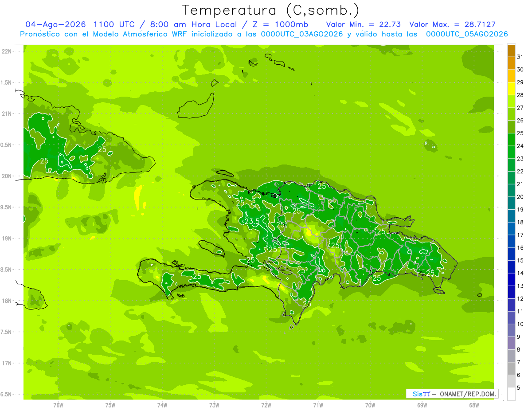Click the lime colorbar swatch between 27 and 28
Viewport: 532px width, 411px height.
[x=511, y=101]
